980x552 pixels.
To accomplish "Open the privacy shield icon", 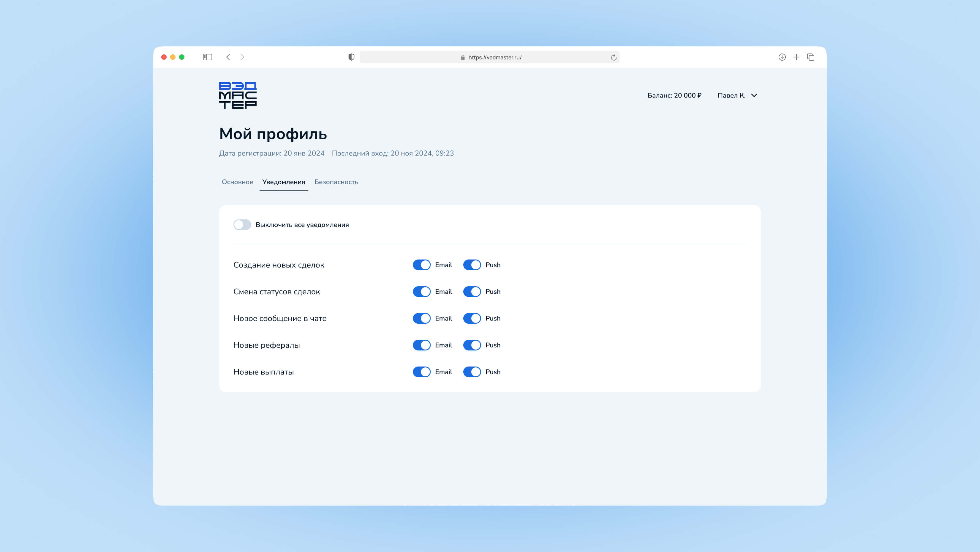I will [x=351, y=57].
